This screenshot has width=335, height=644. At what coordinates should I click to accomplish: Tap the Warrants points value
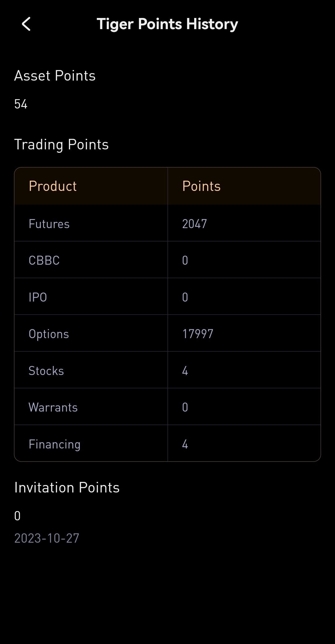coord(185,407)
